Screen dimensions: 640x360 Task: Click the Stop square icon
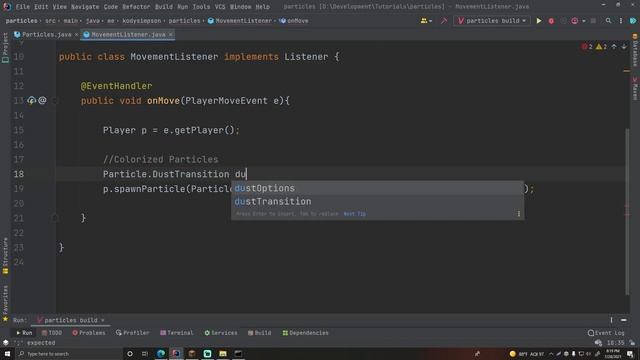coord(593,21)
